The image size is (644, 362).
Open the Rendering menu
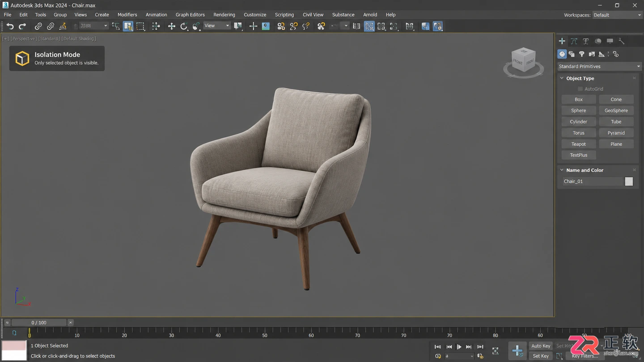click(224, 15)
